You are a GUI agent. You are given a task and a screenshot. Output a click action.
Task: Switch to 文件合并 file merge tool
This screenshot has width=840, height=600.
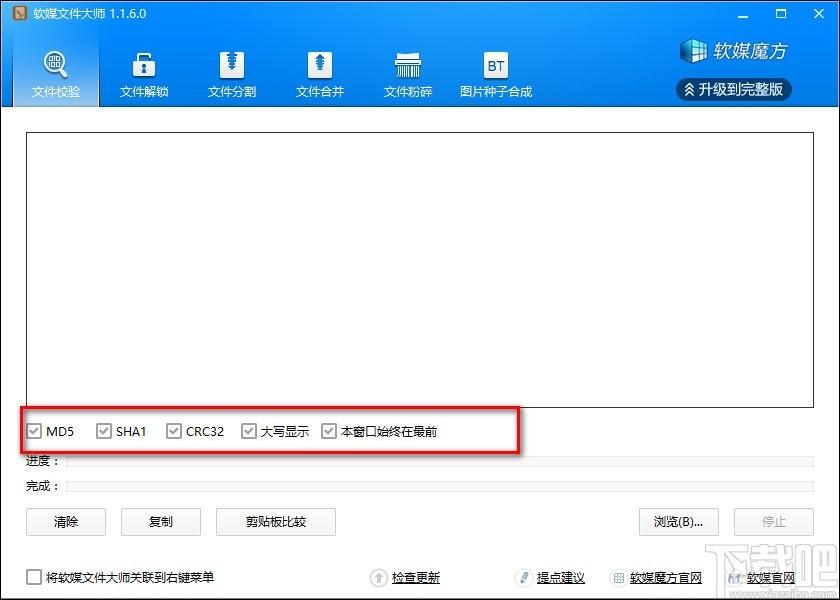coord(320,75)
